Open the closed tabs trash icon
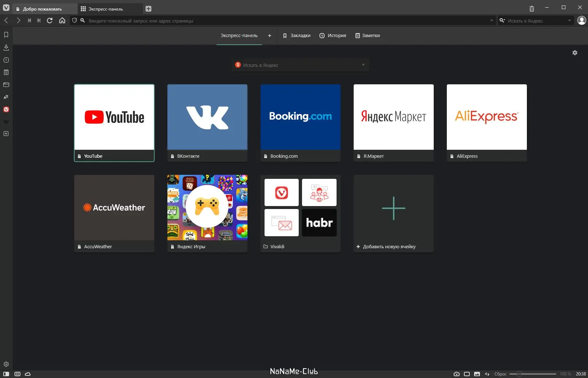 (532, 9)
